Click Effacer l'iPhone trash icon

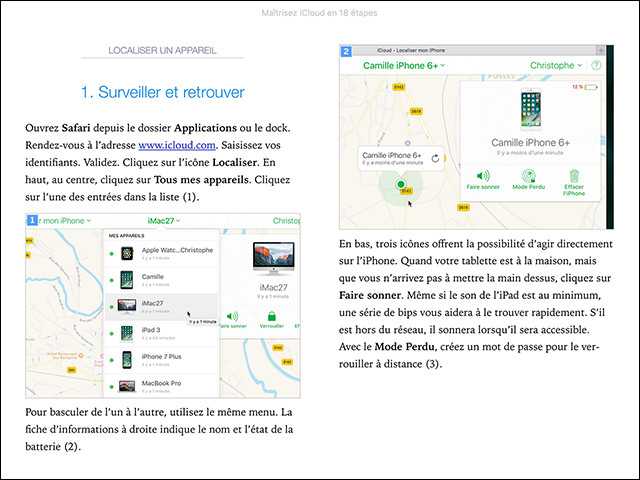point(574,176)
